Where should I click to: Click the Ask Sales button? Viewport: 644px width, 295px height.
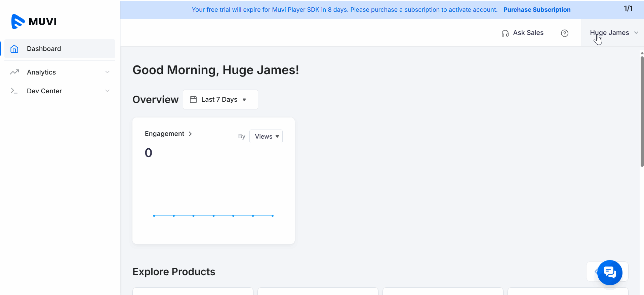point(528,33)
